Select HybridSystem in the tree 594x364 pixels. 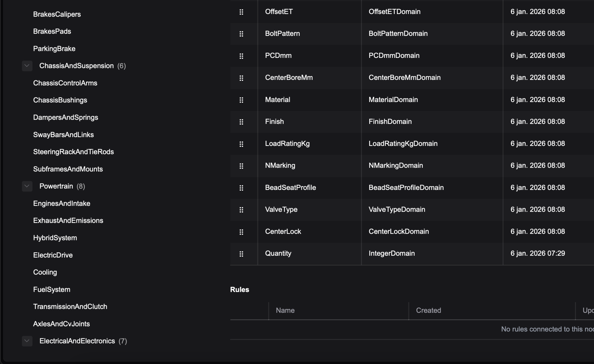[55, 238]
